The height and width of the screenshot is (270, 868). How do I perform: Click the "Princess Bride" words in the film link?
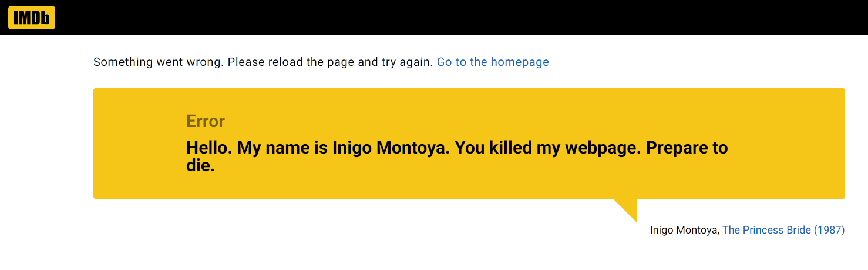[776, 230]
